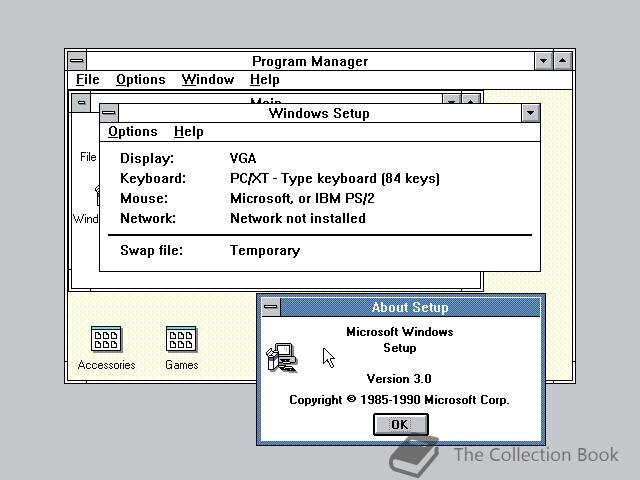Click the Keyboard: label

pos(153,178)
